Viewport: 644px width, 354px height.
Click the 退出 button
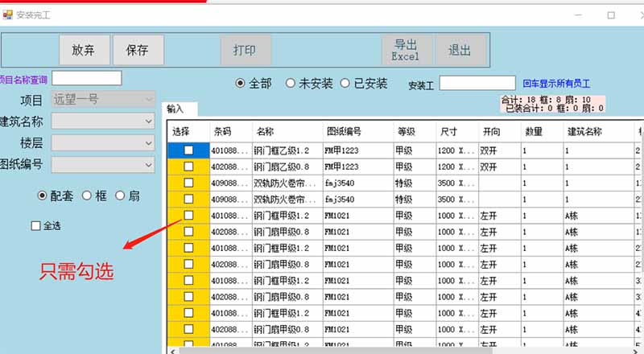[x=460, y=50]
